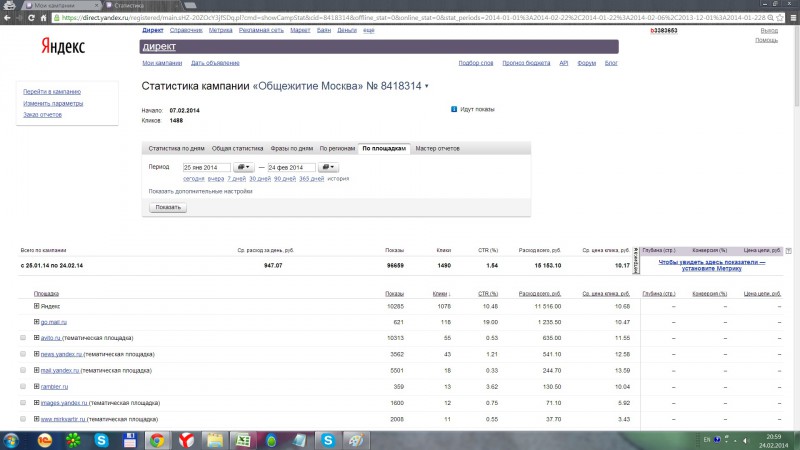Click the green lock icon in the address bar
The image size is (800, 450).
coord(57,17)
